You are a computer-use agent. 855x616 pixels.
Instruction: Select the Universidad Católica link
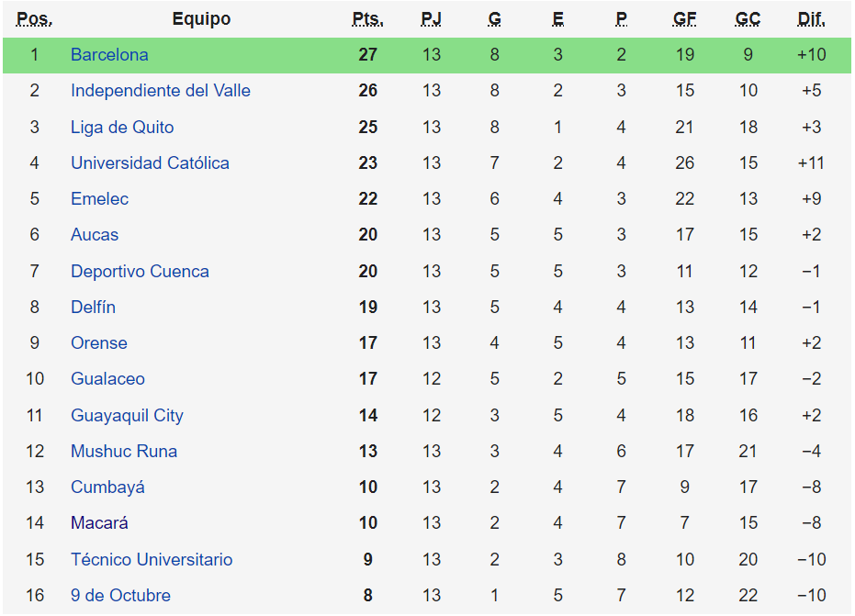point(150,163)
